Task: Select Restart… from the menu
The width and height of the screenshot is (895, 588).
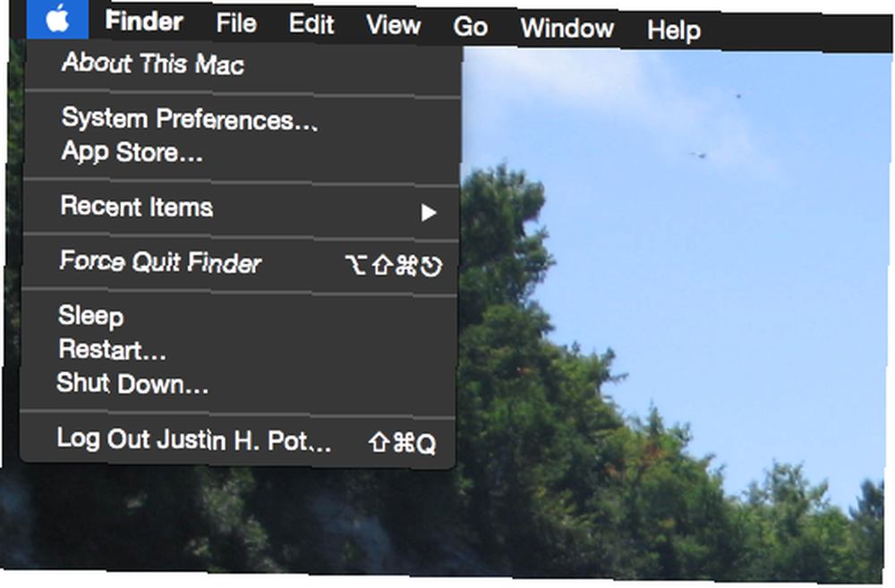Action: click(112, 349)
